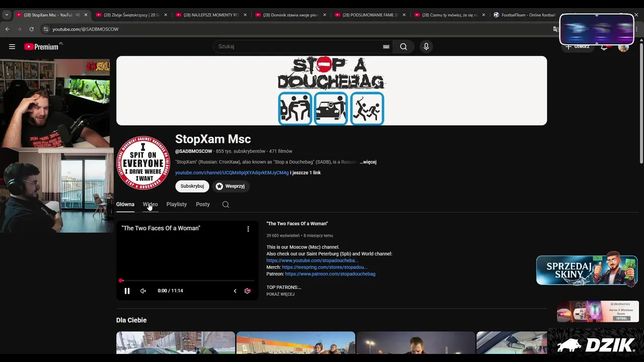Viewport: 644px width, 362px height.
Task: Start voice search with the microphone
Action: tap(426, 47)
